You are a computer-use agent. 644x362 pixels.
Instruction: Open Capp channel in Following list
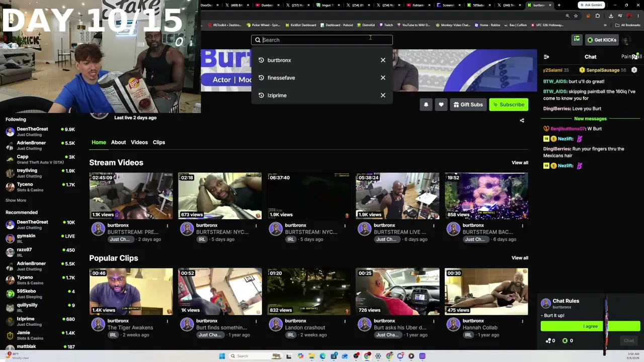(40, 159)
